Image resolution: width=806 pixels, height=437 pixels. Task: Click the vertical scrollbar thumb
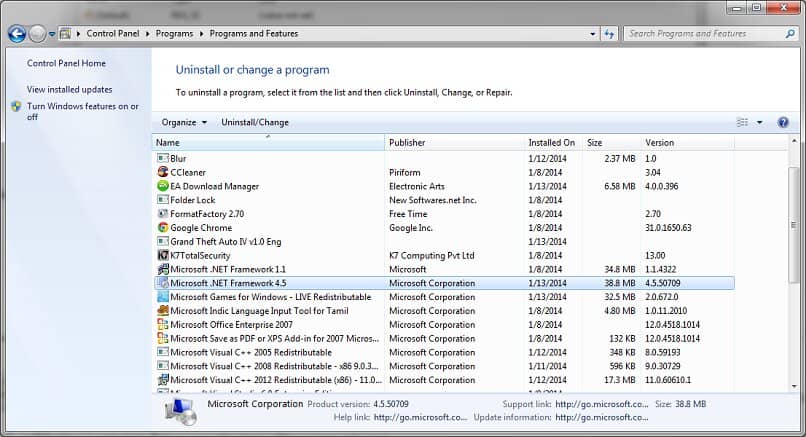pos(794,225)
